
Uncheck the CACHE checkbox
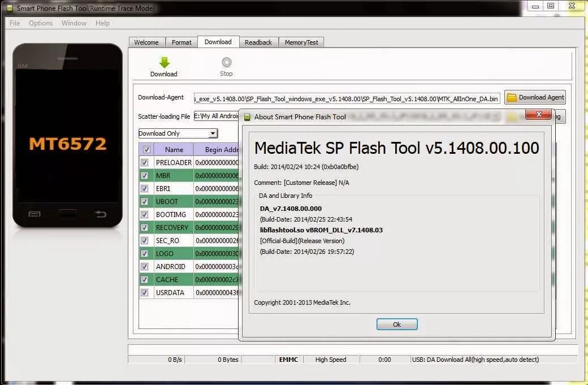pos(144,280)
